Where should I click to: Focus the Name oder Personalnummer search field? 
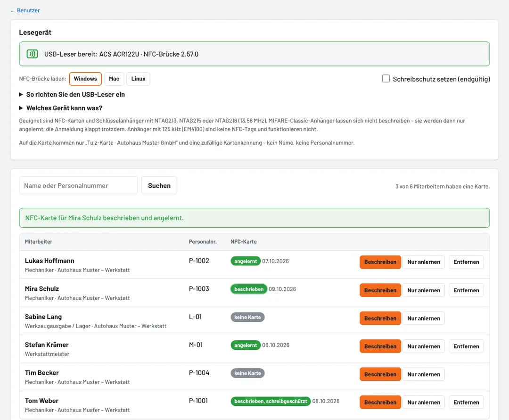79,185
